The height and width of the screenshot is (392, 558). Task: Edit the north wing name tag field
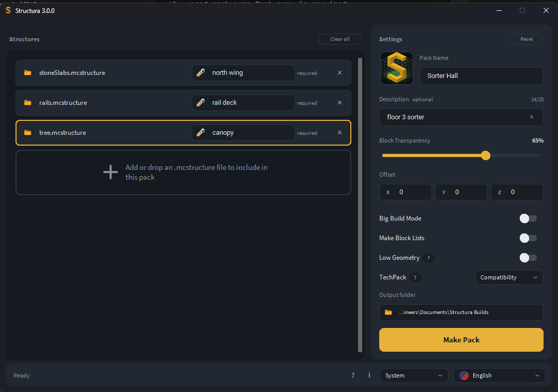pyautogui.click(x=243, y=73)
